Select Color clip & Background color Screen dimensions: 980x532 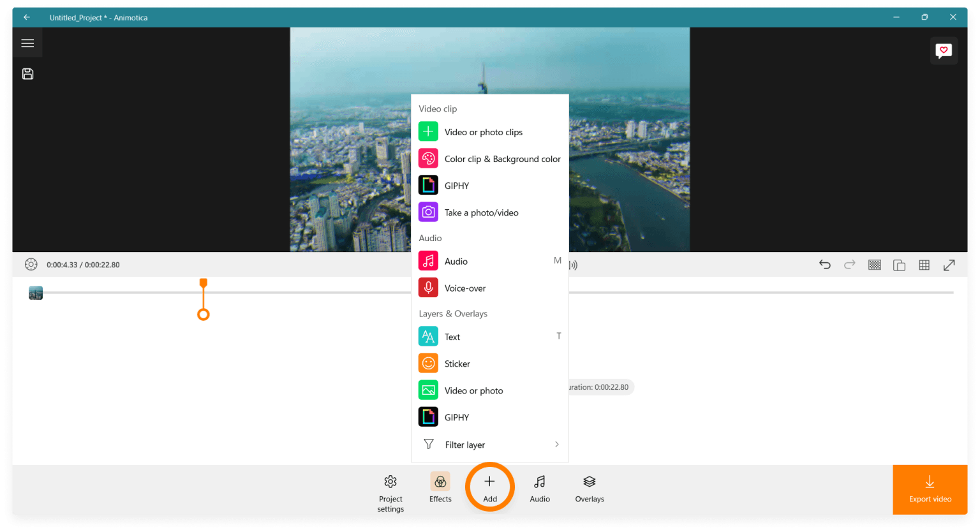point(502,159)
